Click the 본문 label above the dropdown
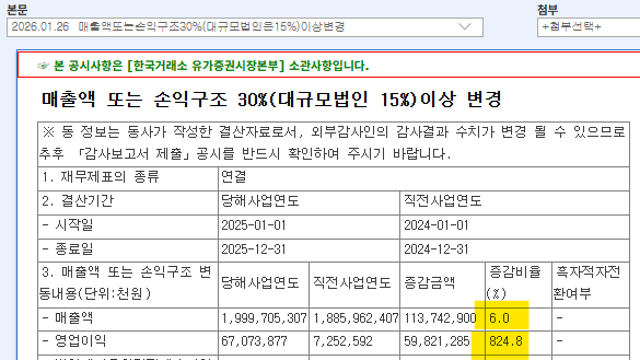The image size is (640, 360). coord(17,9)
